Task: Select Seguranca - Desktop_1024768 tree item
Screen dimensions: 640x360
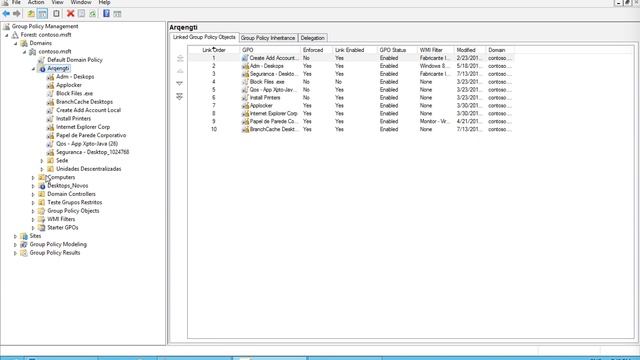Action: tap(93, 152)
